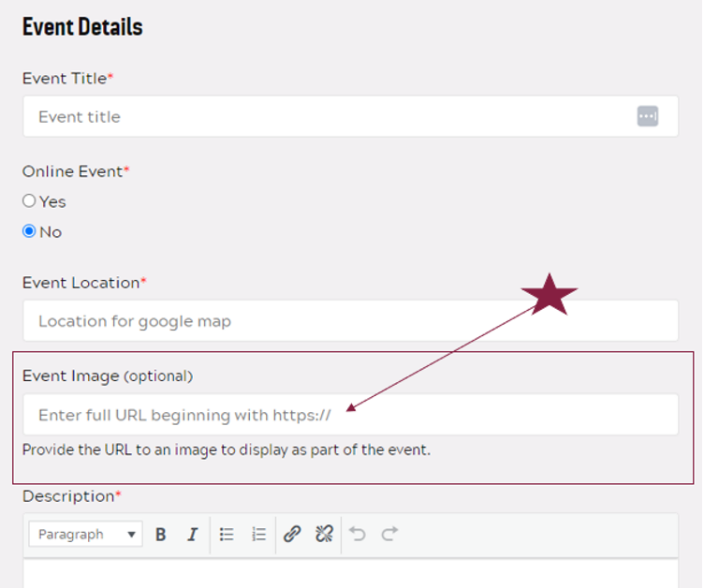Click the Event Title label

pos(67,79)
